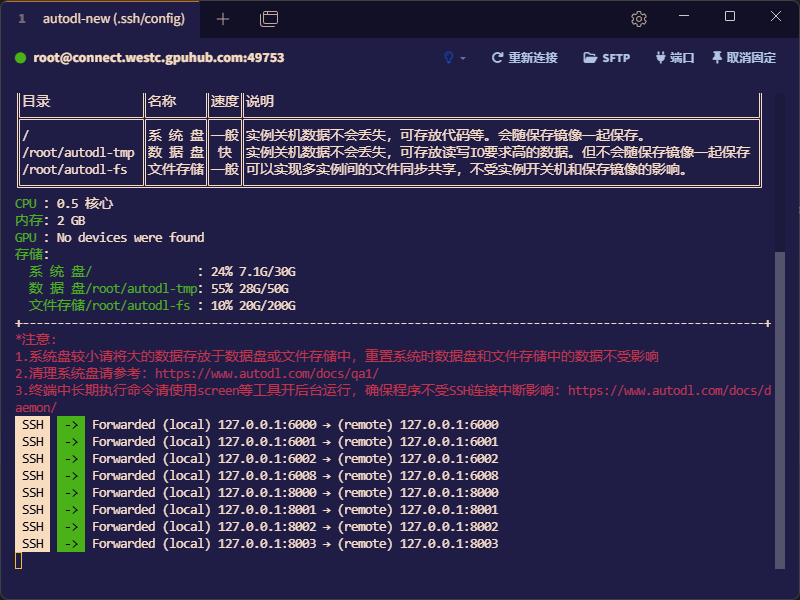Toggle 取消固定 unpin button
The height and width of the screenshot is (600, 800).
tap(744, 58)
